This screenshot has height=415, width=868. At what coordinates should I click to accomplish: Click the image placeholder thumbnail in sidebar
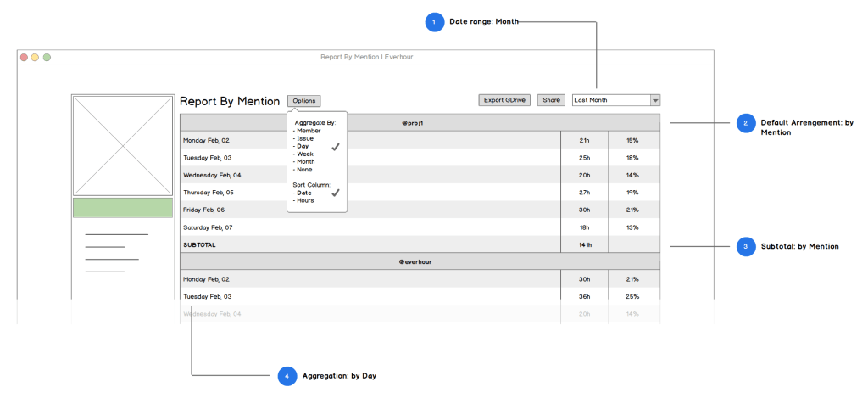[x=123, y=145]
